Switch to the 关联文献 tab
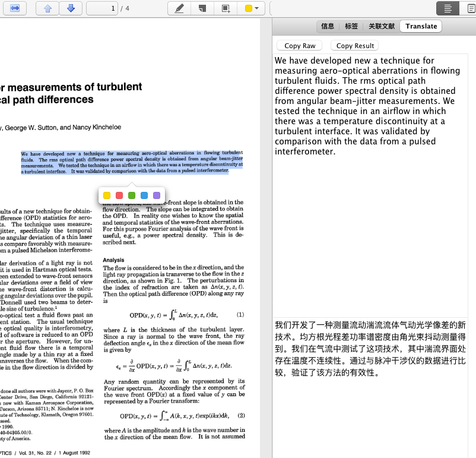 click(x=382, y=26)
